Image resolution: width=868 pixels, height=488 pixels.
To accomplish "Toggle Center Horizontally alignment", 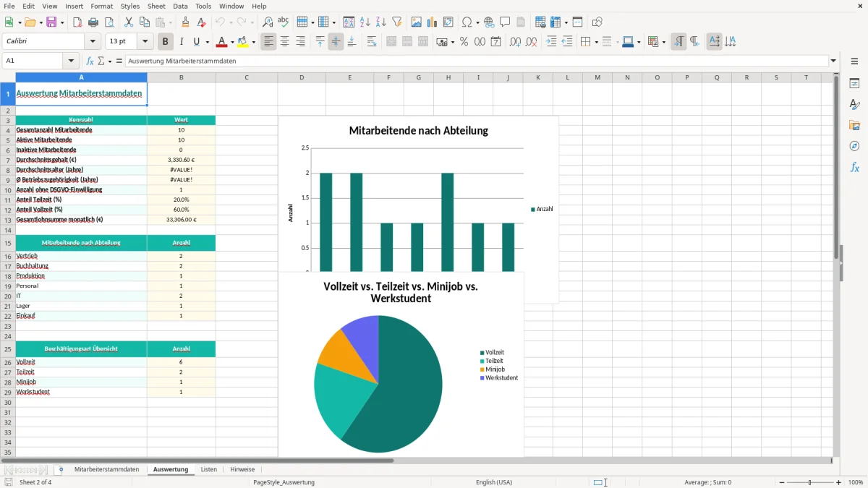I will 284,42.
